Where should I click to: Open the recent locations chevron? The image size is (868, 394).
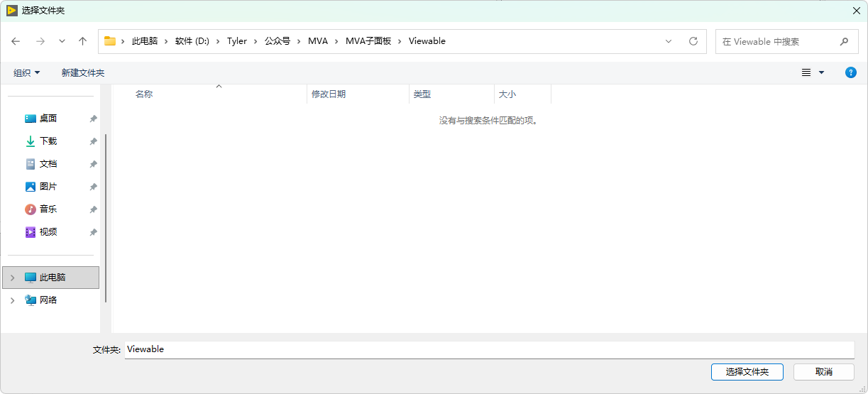(62, 41)
